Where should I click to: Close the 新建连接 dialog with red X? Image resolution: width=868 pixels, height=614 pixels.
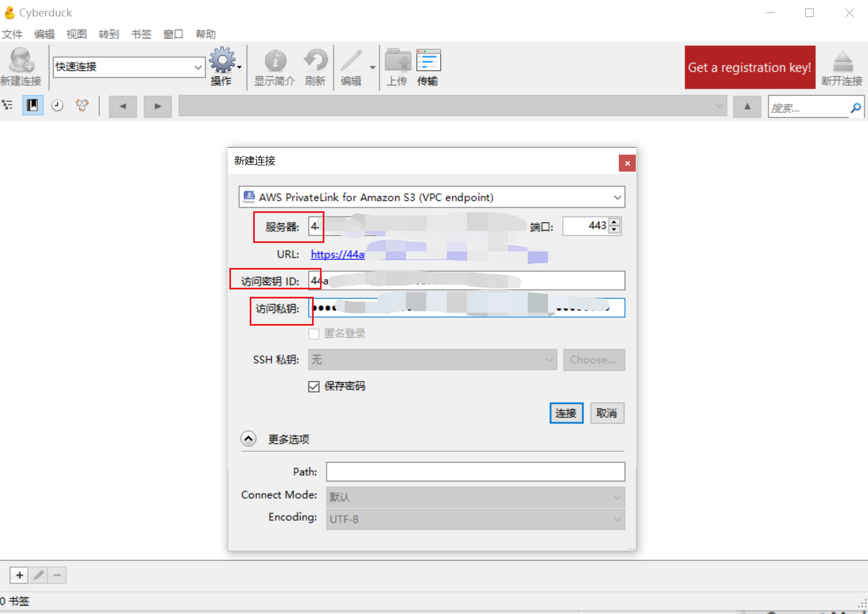coord(627,163)
